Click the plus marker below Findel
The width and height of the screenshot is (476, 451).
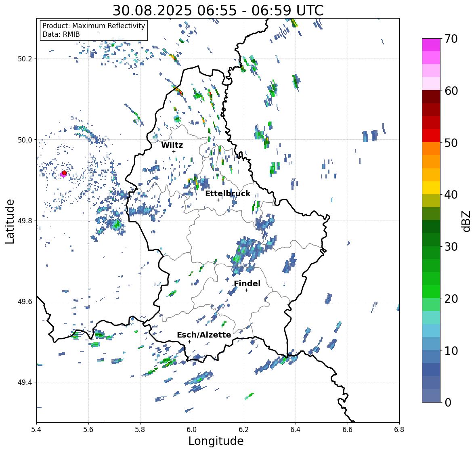[x=247, y=290]
